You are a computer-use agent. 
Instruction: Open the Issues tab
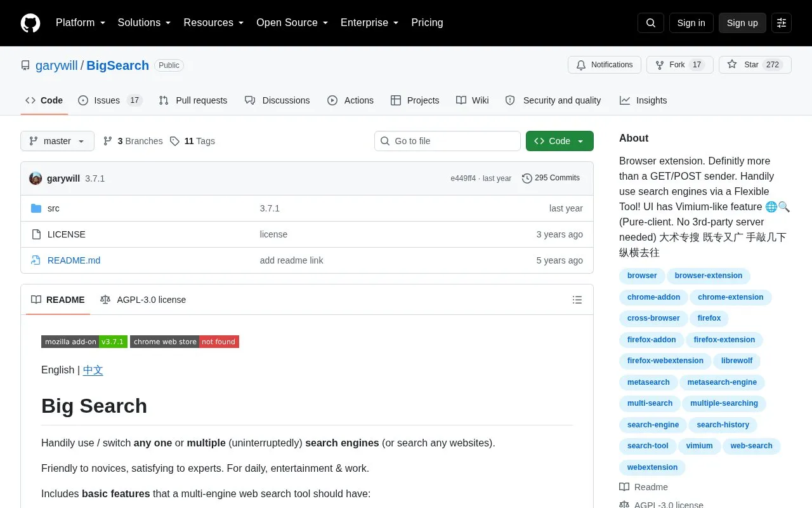pyautogui.click(x=110, y=100)
